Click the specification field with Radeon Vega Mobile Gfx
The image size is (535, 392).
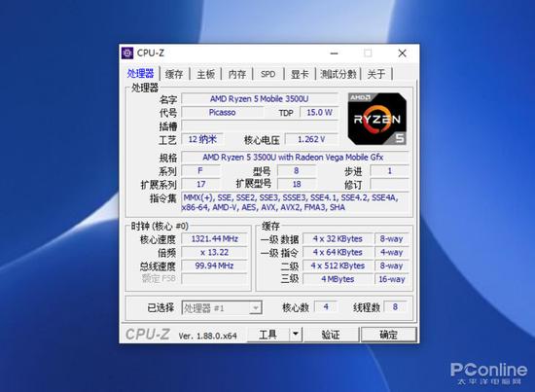(x=295, y=158)
